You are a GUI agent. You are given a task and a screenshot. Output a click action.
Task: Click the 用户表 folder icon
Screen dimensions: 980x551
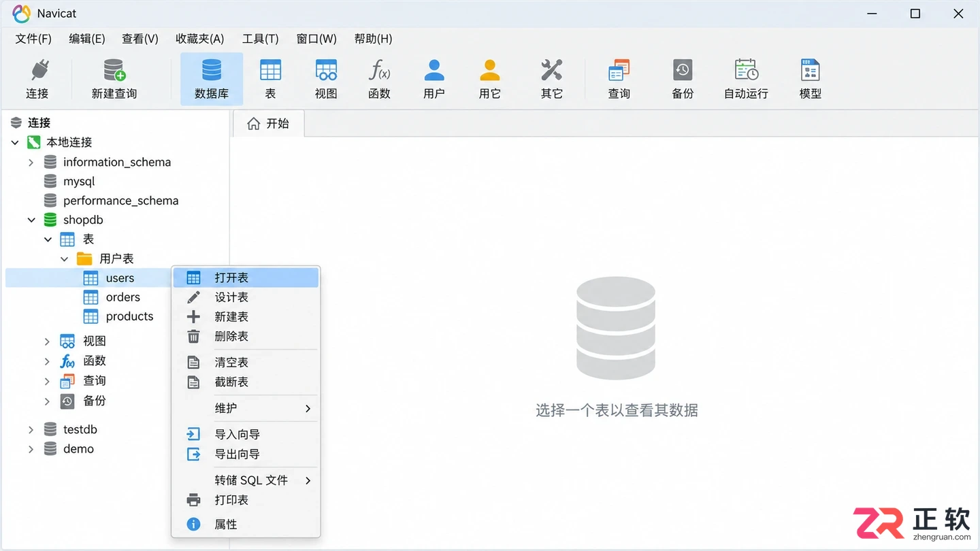click(84, 258)
